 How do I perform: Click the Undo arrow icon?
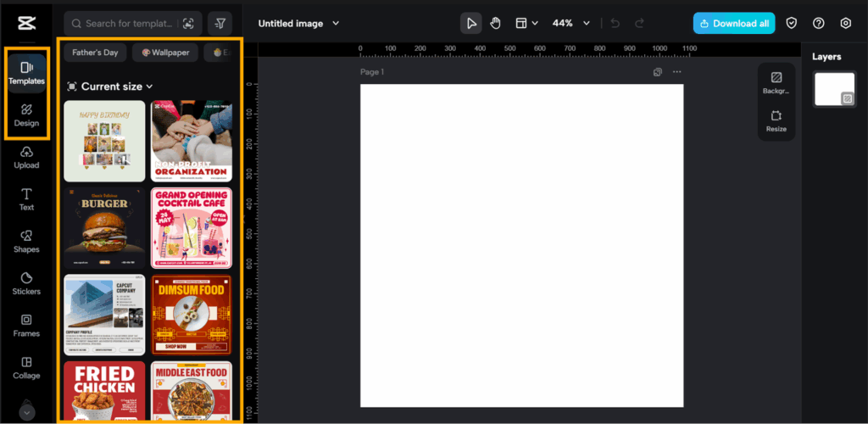tap(615, 24)
